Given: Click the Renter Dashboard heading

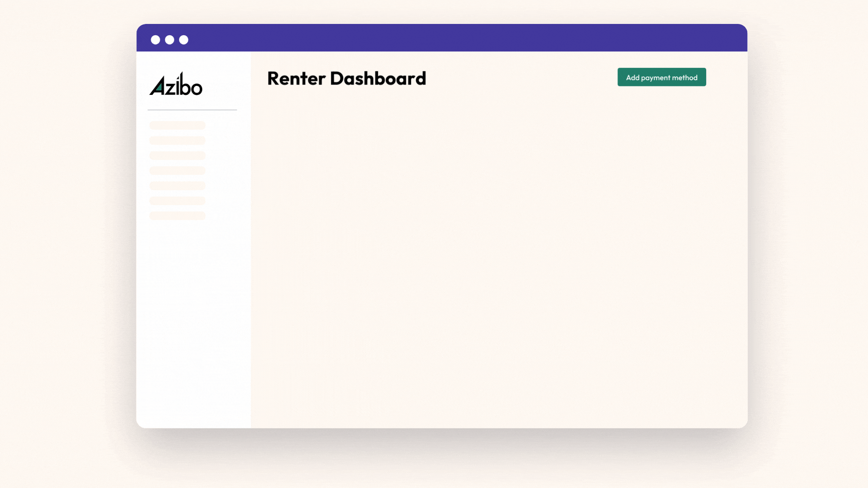Looking at the screenshot, I should (346, 78).
